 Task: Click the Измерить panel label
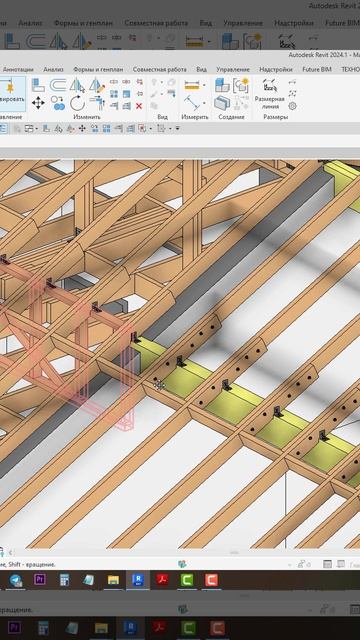pos(195,117)
